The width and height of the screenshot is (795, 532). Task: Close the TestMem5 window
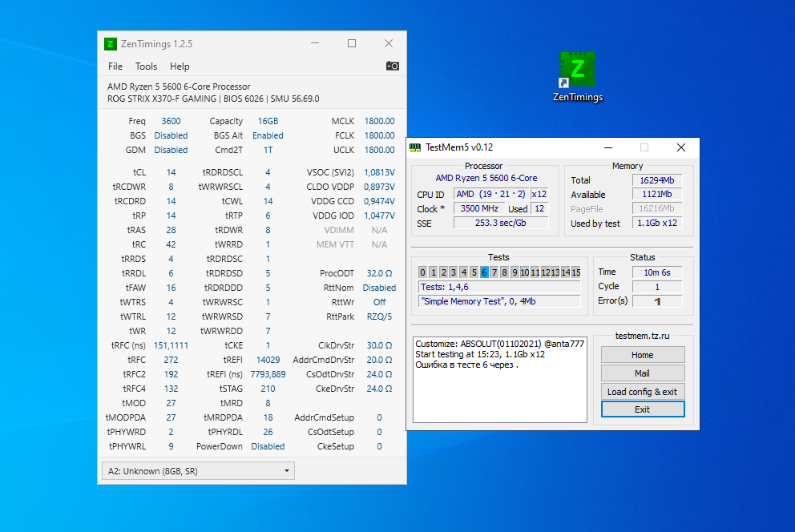pos(680,147)
